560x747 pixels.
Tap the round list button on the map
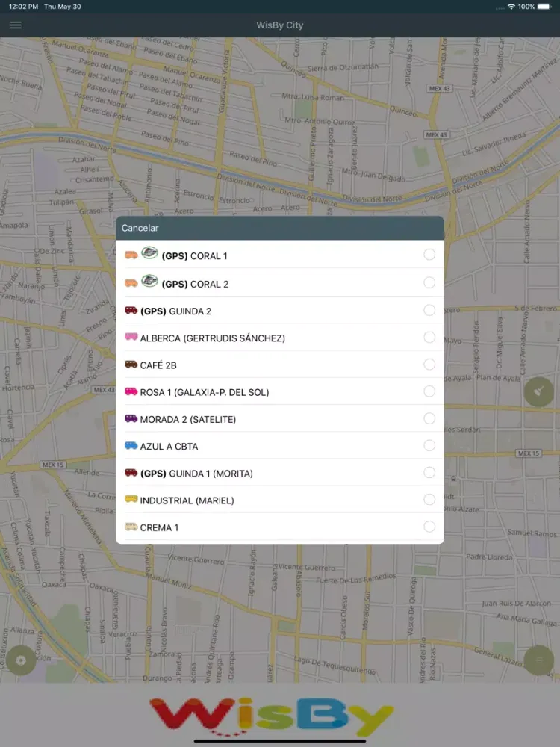(x=538, y=660)
